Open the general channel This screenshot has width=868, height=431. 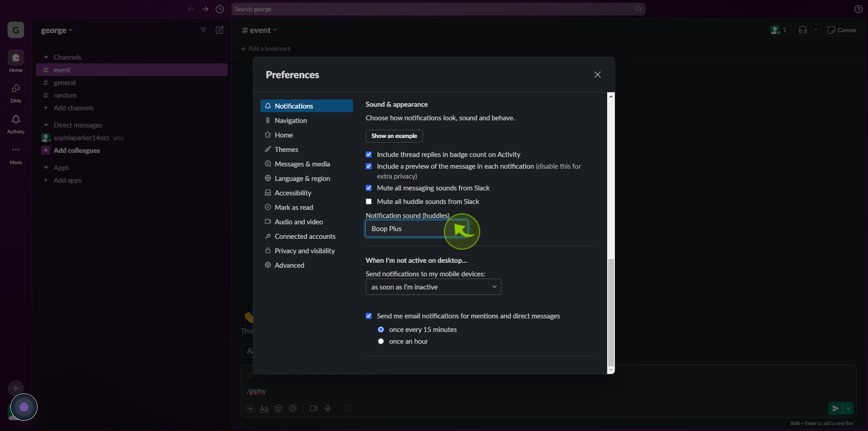click(132, 83)
